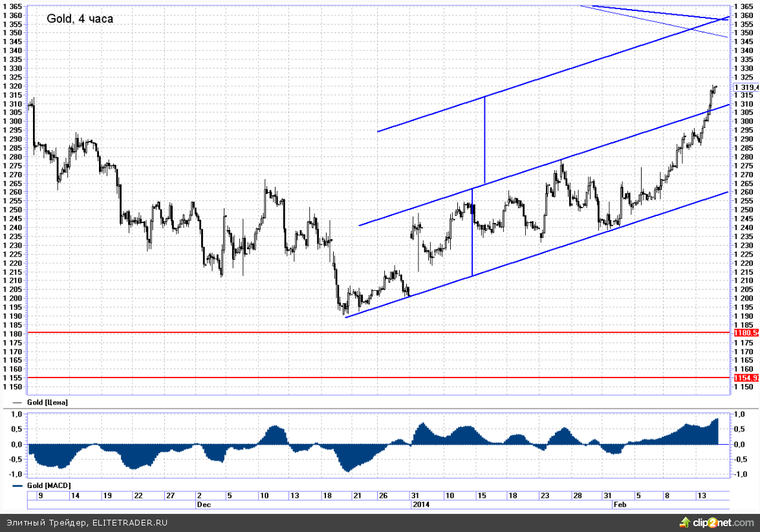Click the "Feb" month label on the timeline
The width and height of the screenshot is (760, 532).
pos(620,504)
